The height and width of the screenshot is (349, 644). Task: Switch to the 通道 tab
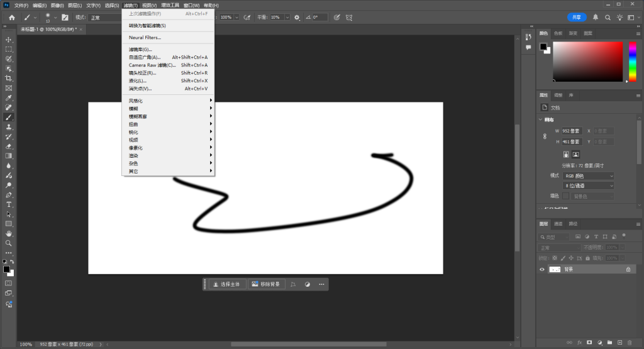[x=559, y=223]
